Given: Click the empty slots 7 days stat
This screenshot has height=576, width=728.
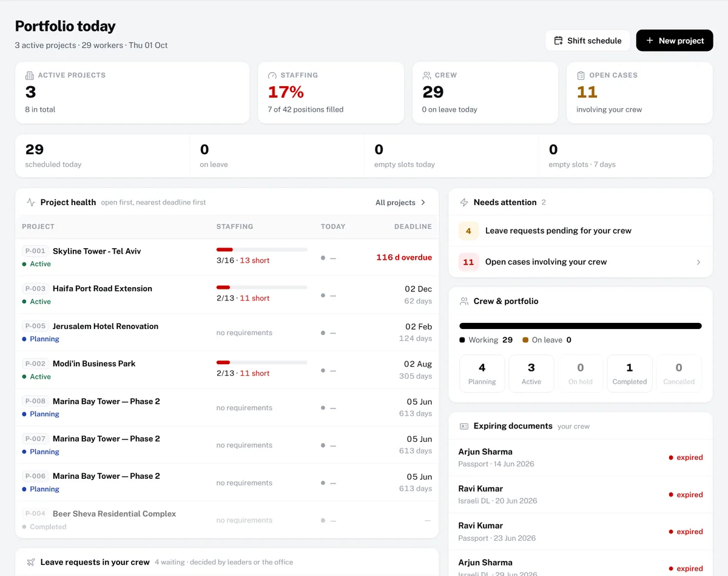Looking at the screenshot, I should (625, 156).
